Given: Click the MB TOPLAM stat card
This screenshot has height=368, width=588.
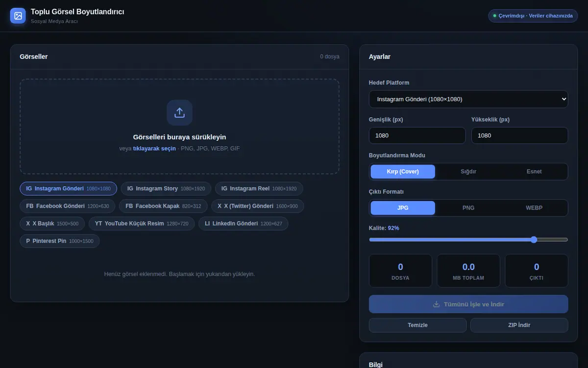Looking at the screenshot, I should click(468, 271).
